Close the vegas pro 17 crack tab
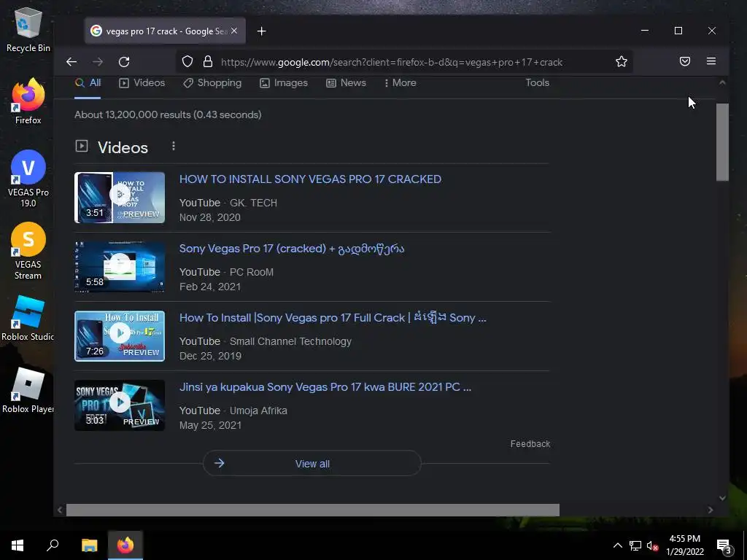Image resolution: width=747 pixels, height=560 pixels. point(234,31)
